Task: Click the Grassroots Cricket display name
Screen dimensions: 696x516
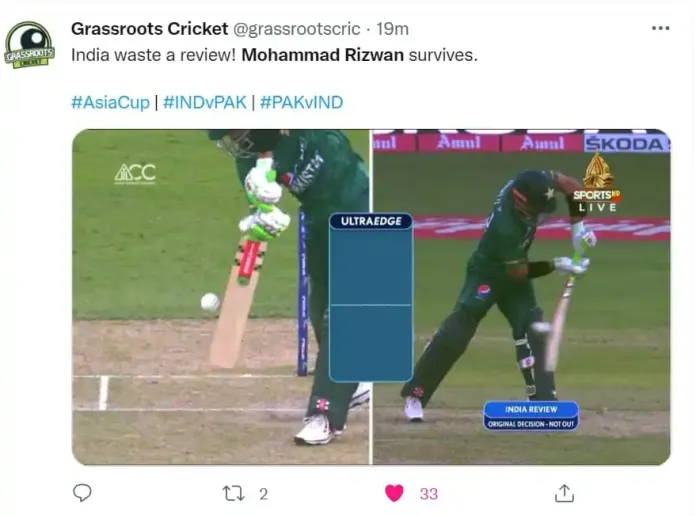Action: (x=150, y=29)
